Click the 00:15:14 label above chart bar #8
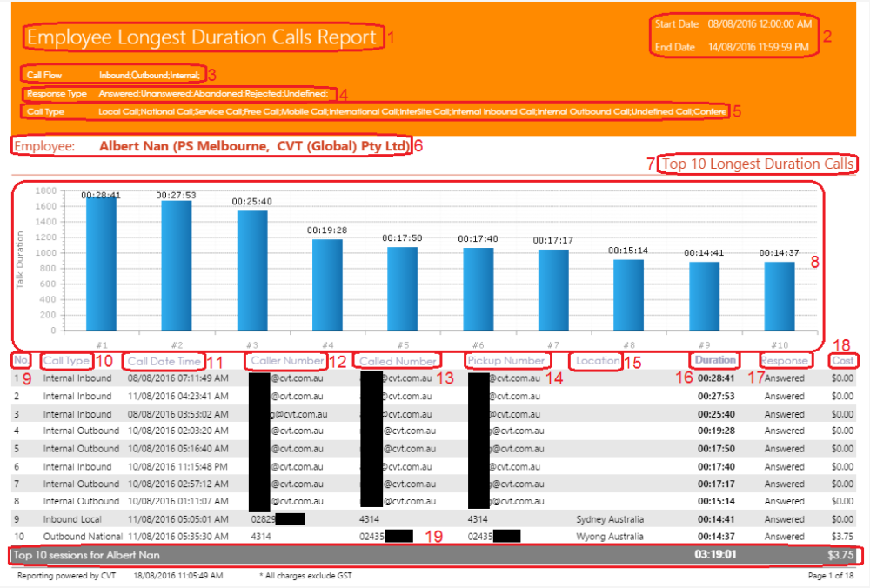 (628, 251)
